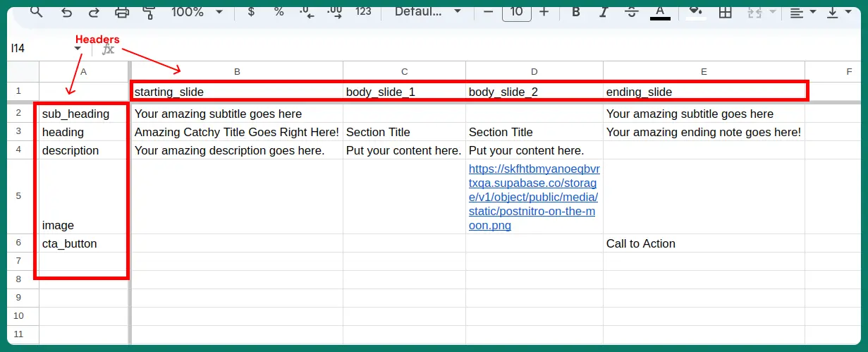Open the supabase postnitro-on-the-moon.png link
This screenshot has height=352, width=868.
[x=534, y=198]
